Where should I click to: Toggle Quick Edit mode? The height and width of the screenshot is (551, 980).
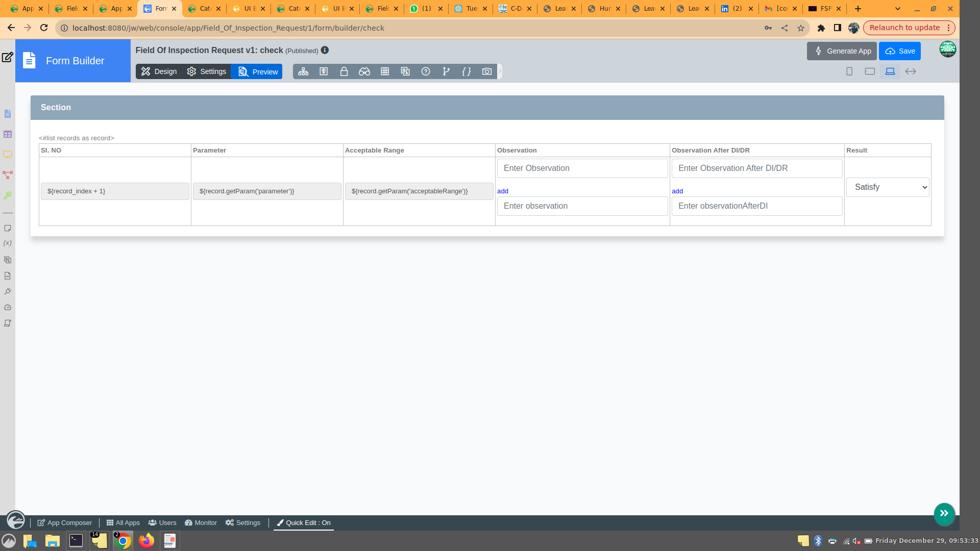(x=304, y=522)
